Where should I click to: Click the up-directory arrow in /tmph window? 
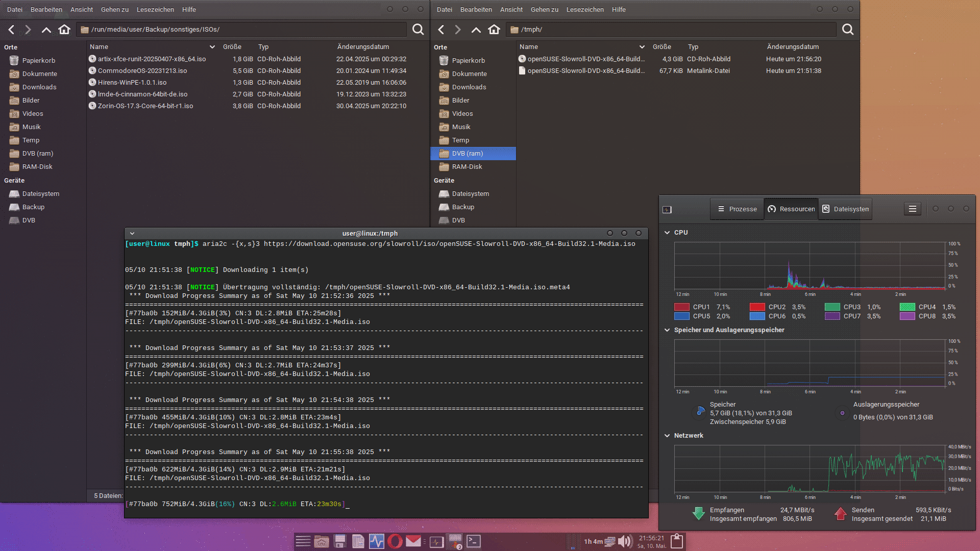(476, 29)
